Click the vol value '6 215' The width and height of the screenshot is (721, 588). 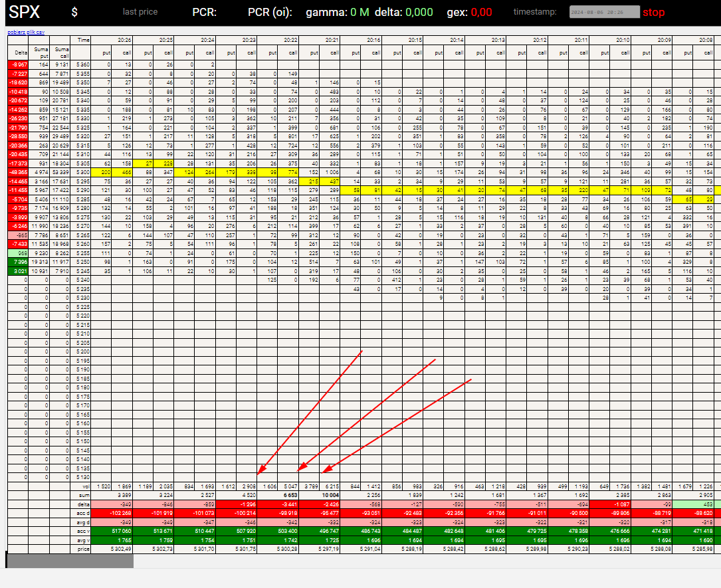click(330, 486)
